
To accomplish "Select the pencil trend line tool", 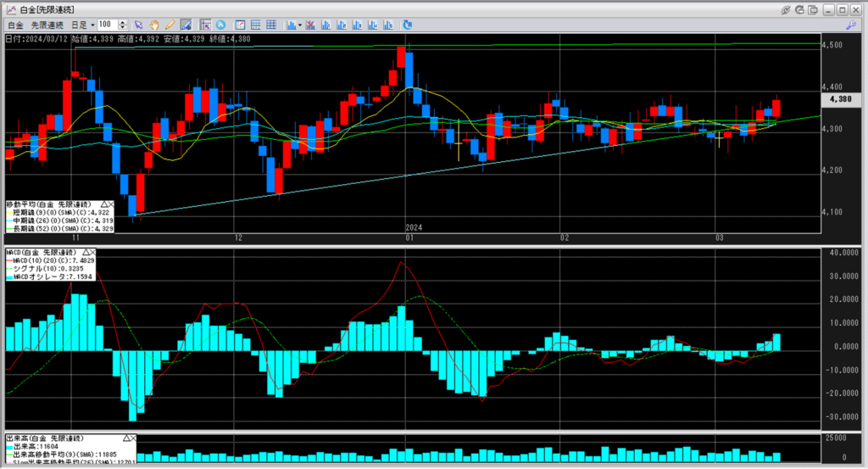I will tap(170, 25).
